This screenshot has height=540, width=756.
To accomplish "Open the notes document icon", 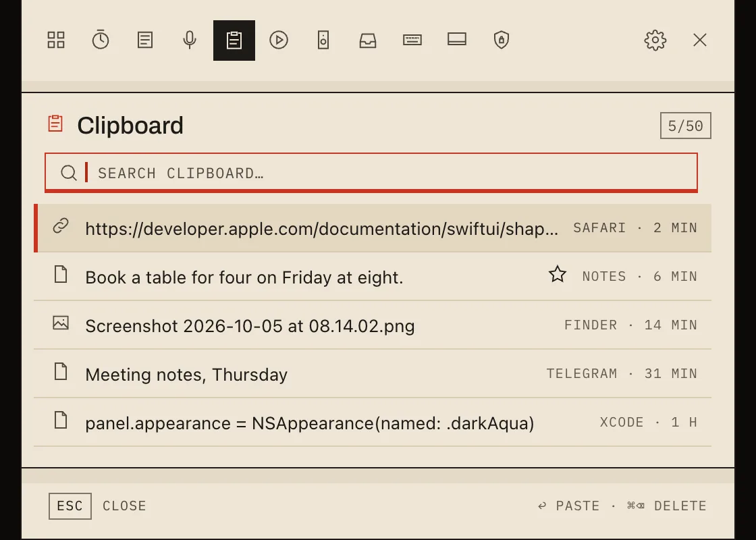I will [145, 40].
